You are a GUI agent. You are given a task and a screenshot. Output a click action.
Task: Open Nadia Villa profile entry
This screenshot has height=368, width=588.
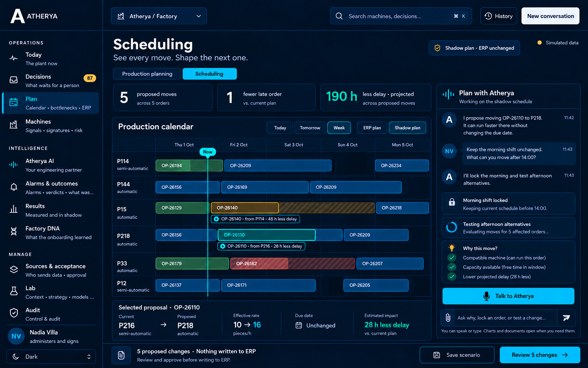[51, 336]
